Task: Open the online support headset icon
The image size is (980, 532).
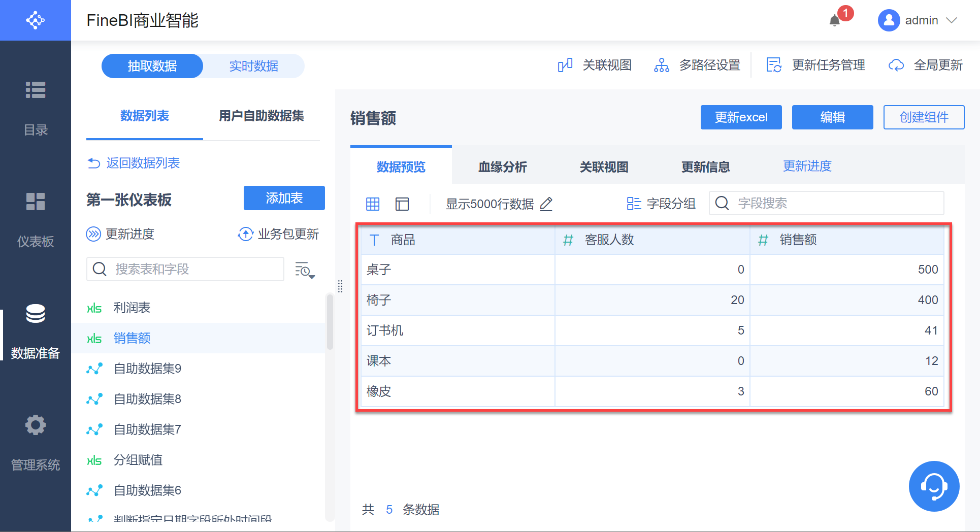Action: point(934,486)
